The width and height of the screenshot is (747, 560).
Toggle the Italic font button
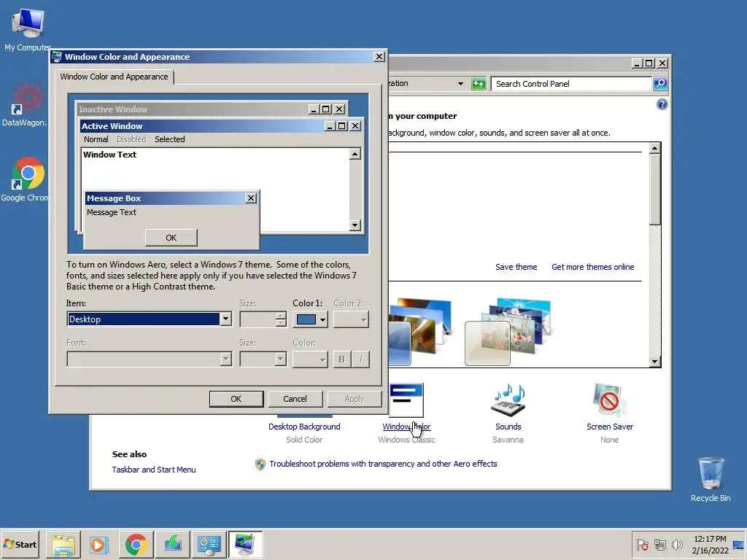(360, 359)
